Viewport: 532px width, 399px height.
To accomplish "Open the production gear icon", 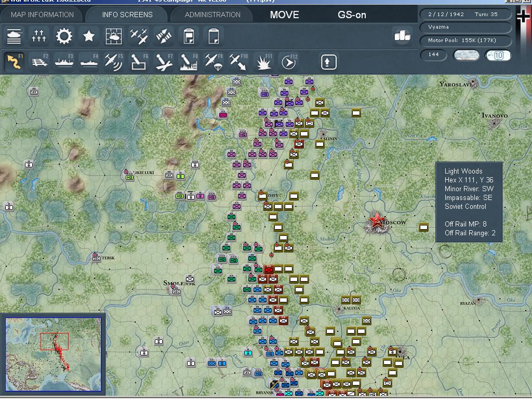I will [x=64, y=36].
